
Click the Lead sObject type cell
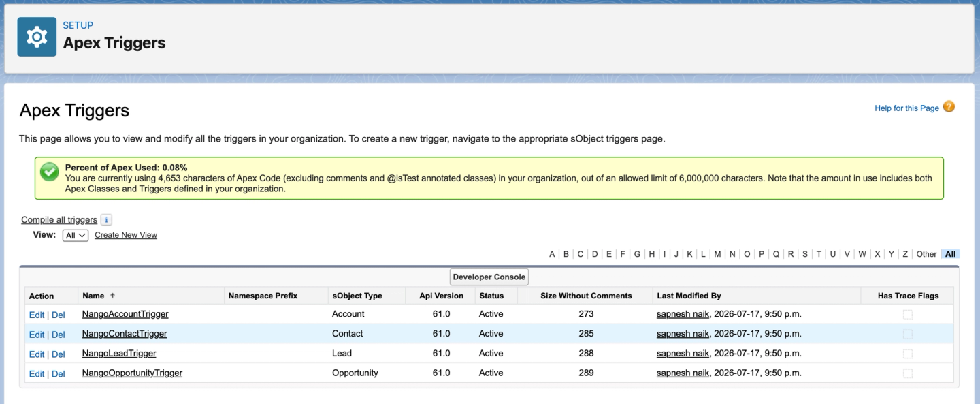click(342, 354)
